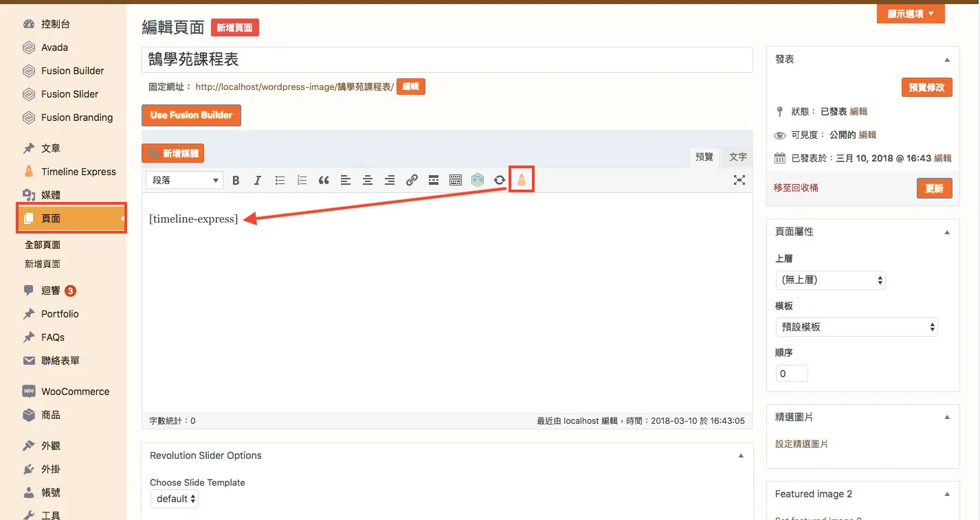The image size is (980, 520).
Task: Insert a numbered list
Action: coord(302,181)
